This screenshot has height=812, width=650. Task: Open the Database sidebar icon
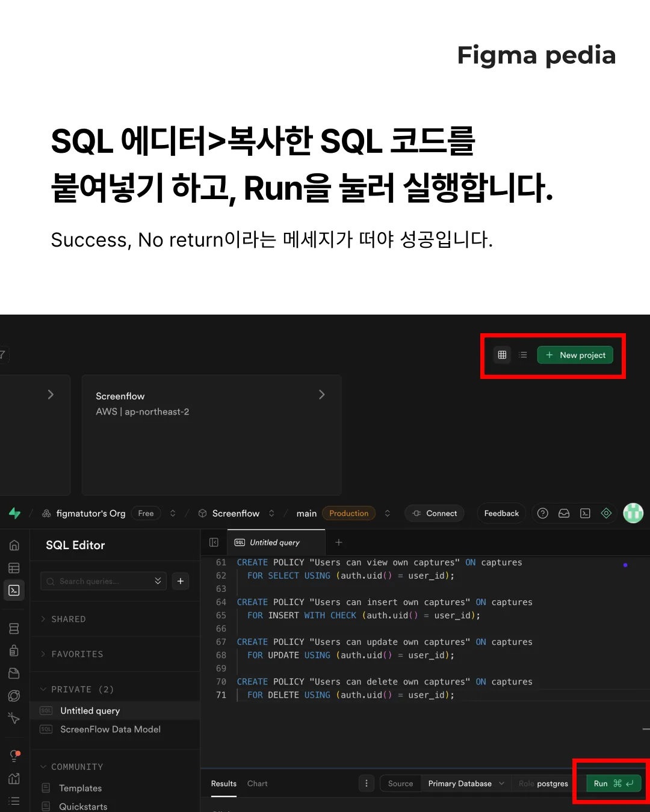pyautogui.click(x=14, y=629)
